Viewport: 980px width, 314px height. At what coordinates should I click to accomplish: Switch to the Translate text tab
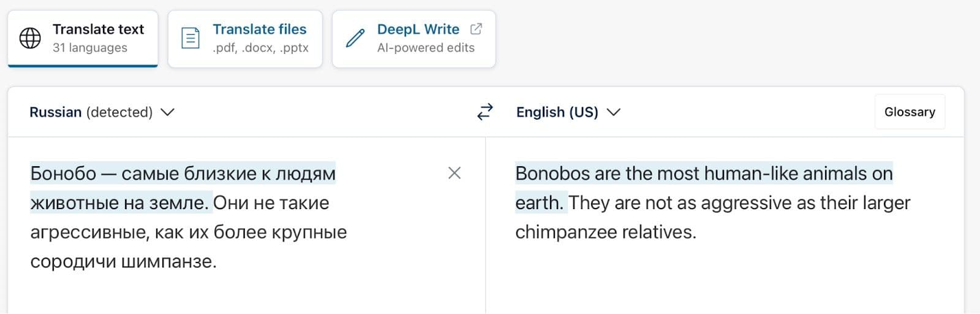point(83,38)
